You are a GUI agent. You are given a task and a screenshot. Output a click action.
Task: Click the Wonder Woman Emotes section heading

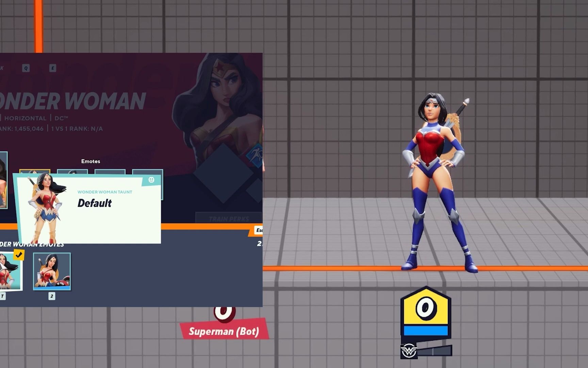[x=32, y=244]
